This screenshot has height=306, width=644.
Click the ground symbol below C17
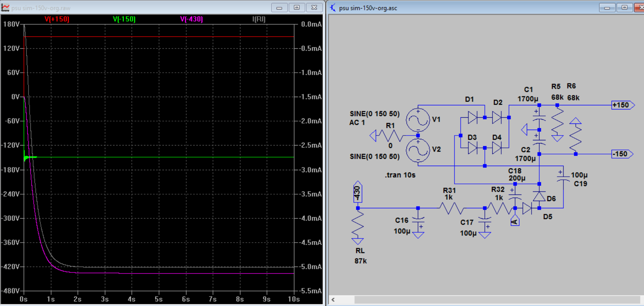pos(485,235)
